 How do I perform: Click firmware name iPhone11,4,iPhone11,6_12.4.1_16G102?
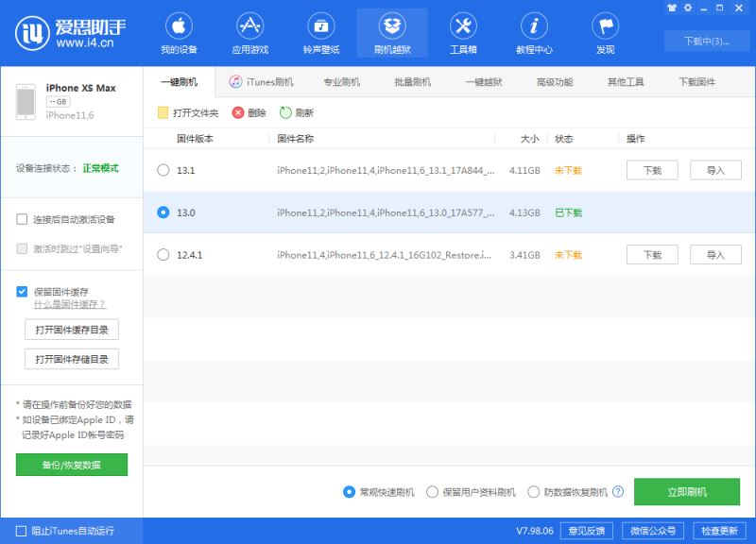[x=385, y=255]
